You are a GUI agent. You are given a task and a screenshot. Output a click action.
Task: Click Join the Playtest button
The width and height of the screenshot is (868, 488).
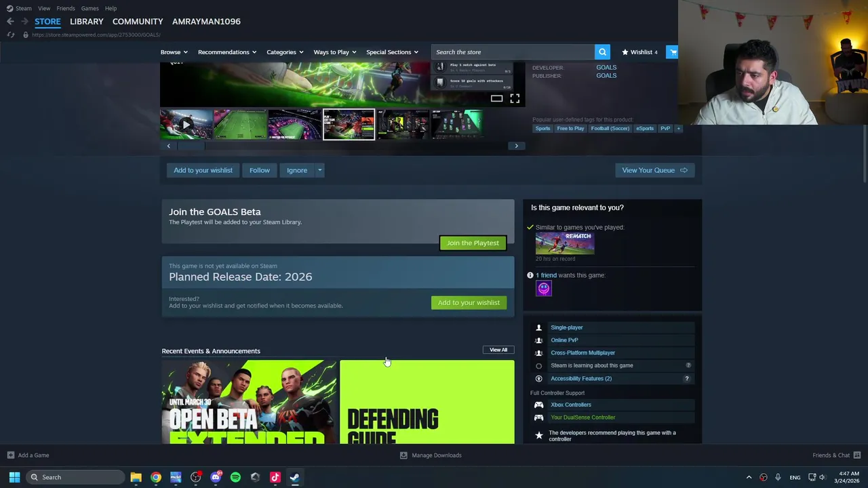473,243
